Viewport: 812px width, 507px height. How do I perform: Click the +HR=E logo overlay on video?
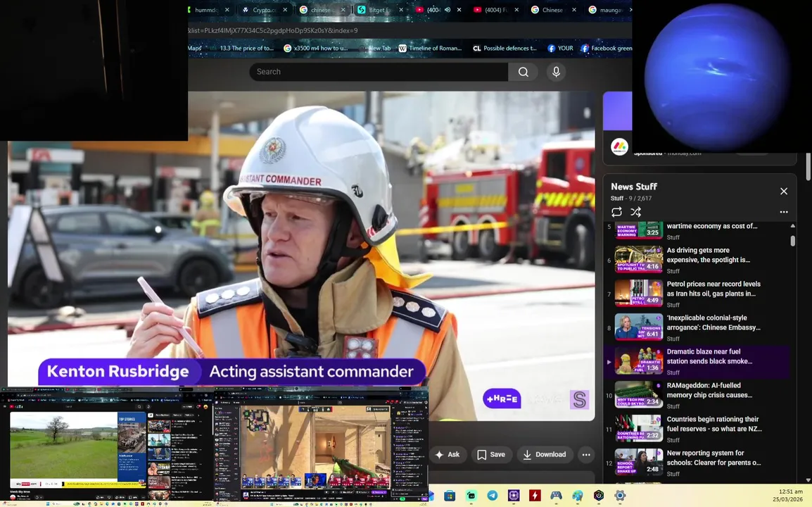coord(502,399)
